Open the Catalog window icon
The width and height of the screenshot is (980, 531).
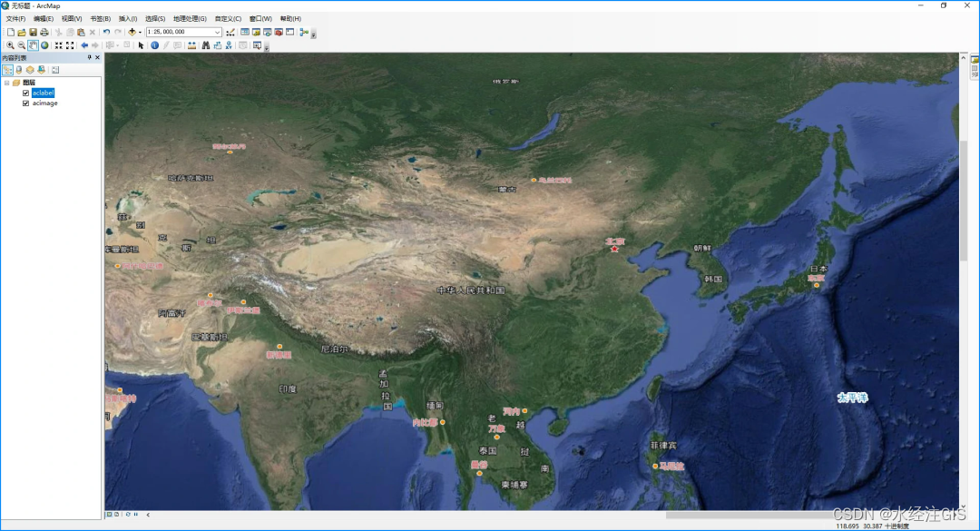point(255,32)
